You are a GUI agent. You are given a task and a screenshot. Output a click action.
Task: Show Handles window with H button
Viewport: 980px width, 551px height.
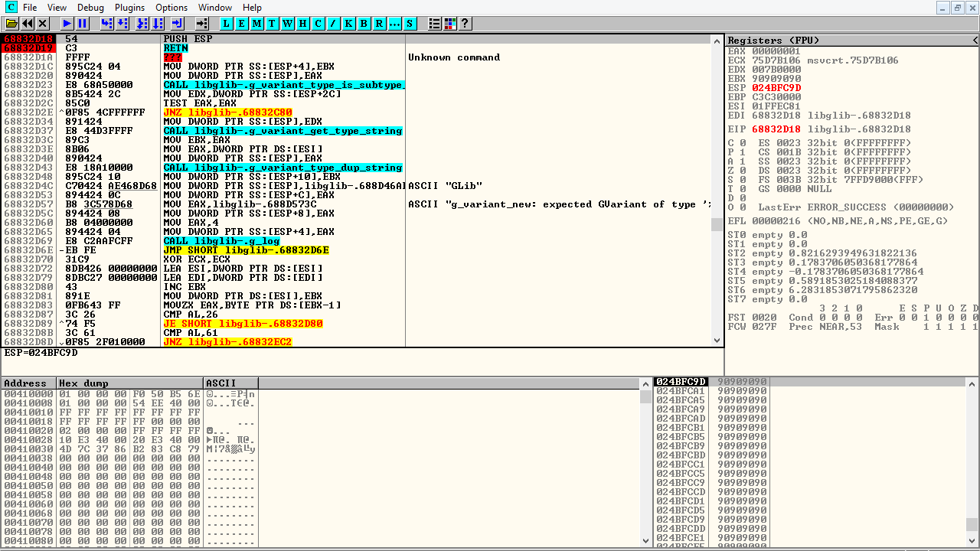303,24
